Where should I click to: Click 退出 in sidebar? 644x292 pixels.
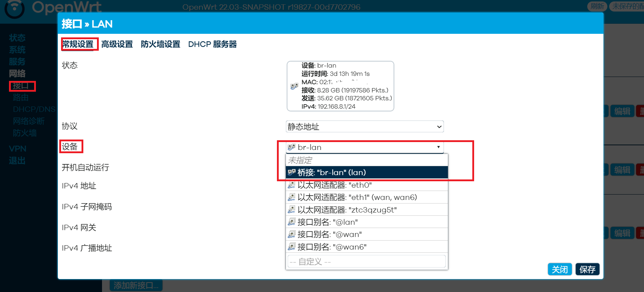click(x=17, y=161)
